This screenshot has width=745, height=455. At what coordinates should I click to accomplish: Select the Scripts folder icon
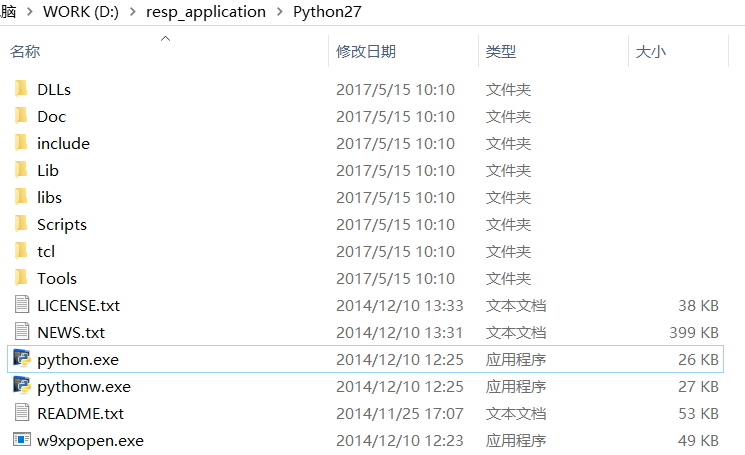pos(21,224)
